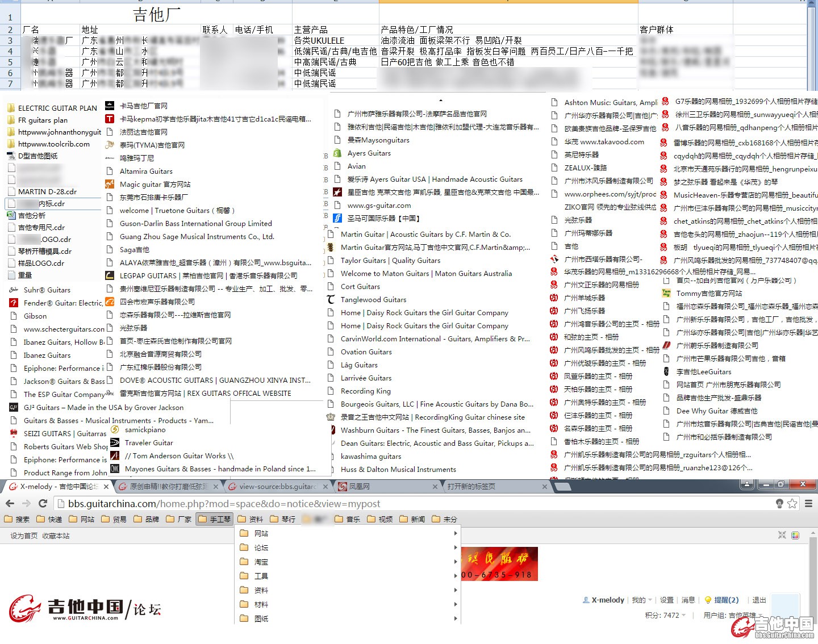Click the gray cross icon below the star
The width and height of the screenshot is (818, 644).
point(782,535)
